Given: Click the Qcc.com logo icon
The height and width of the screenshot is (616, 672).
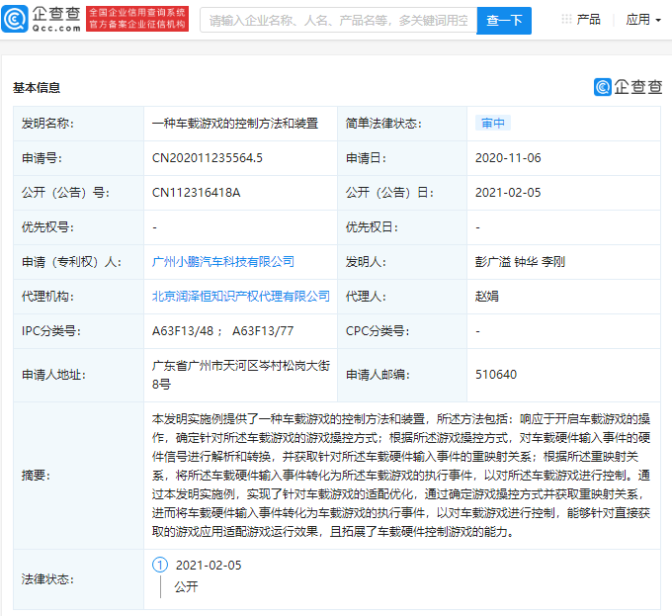Looking at the screenshot, I should click(x=15, y=19).
